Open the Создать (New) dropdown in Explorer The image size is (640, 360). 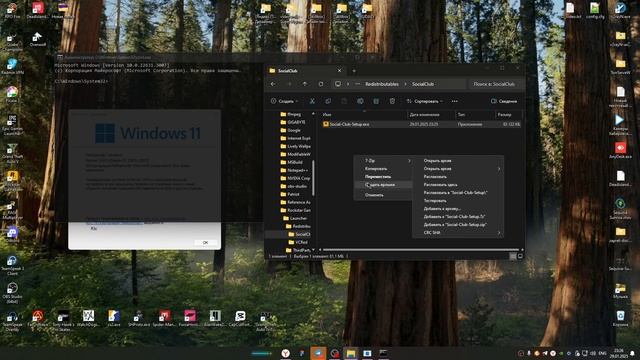[x=284, y=101]
